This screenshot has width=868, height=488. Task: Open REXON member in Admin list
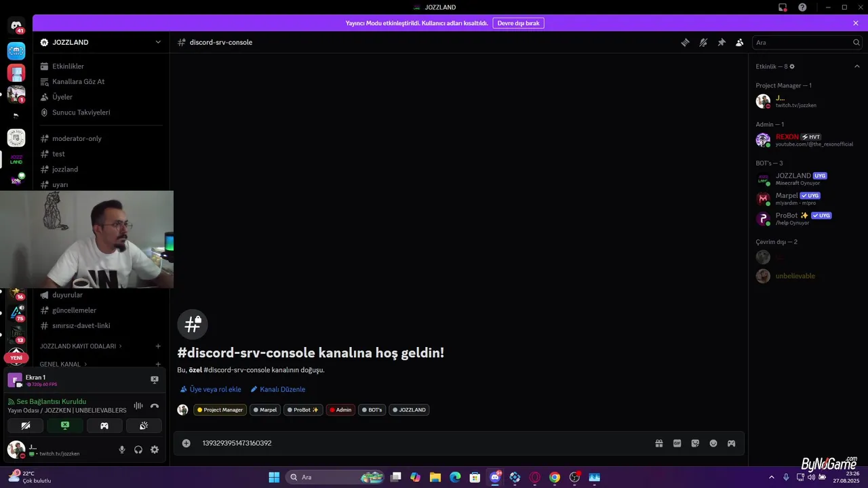tap(807, 140)
